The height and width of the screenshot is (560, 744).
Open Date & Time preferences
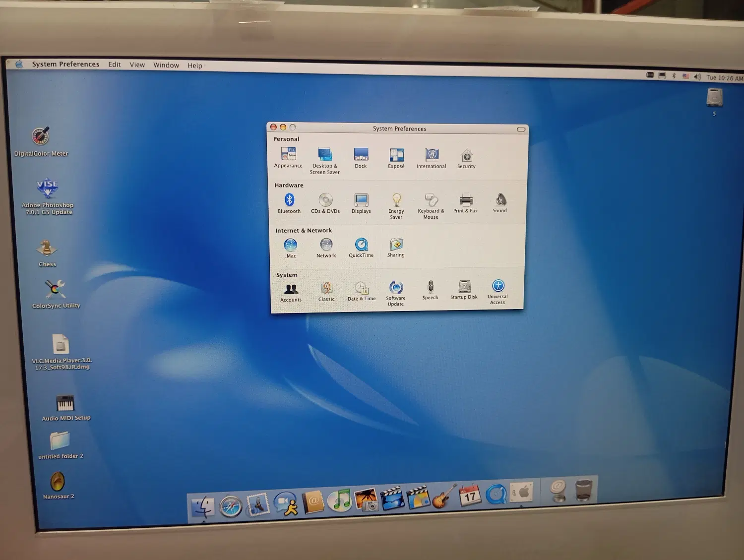click(x=362, y=291)
